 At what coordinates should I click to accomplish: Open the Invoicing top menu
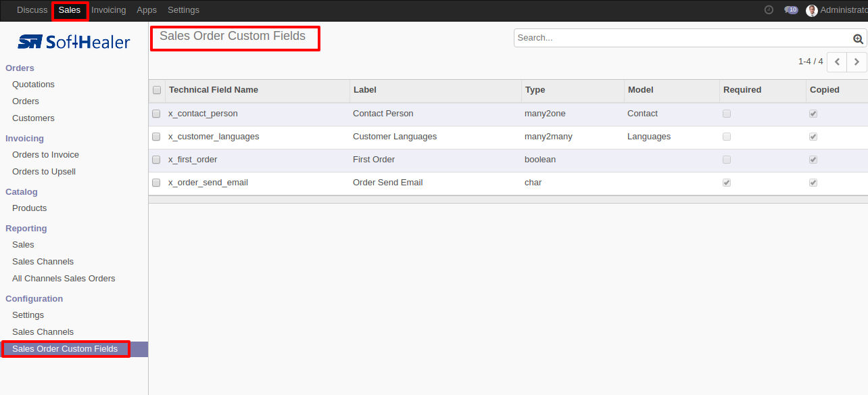click(x=109, y=10)
